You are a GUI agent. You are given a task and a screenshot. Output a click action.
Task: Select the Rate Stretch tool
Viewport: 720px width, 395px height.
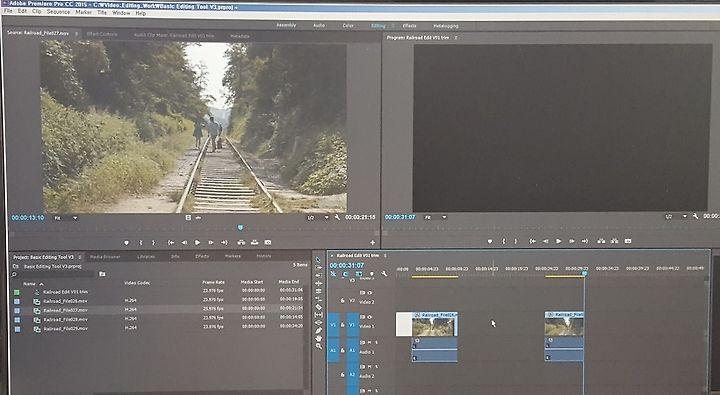[319, 299]
